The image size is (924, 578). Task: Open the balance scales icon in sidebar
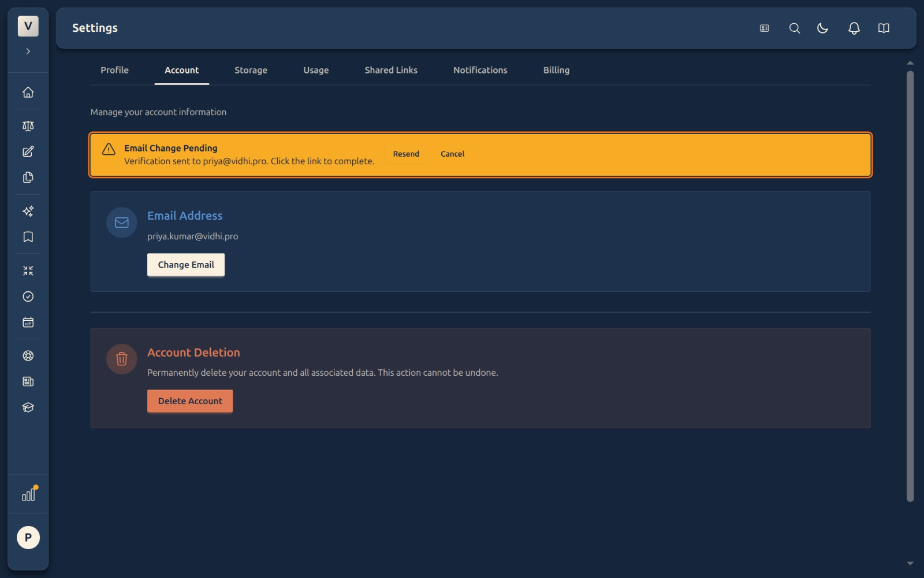coord(28,126)
